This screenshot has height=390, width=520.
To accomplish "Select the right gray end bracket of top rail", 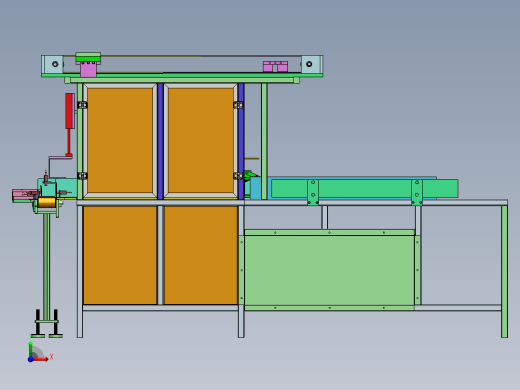I will coord(312,64).
